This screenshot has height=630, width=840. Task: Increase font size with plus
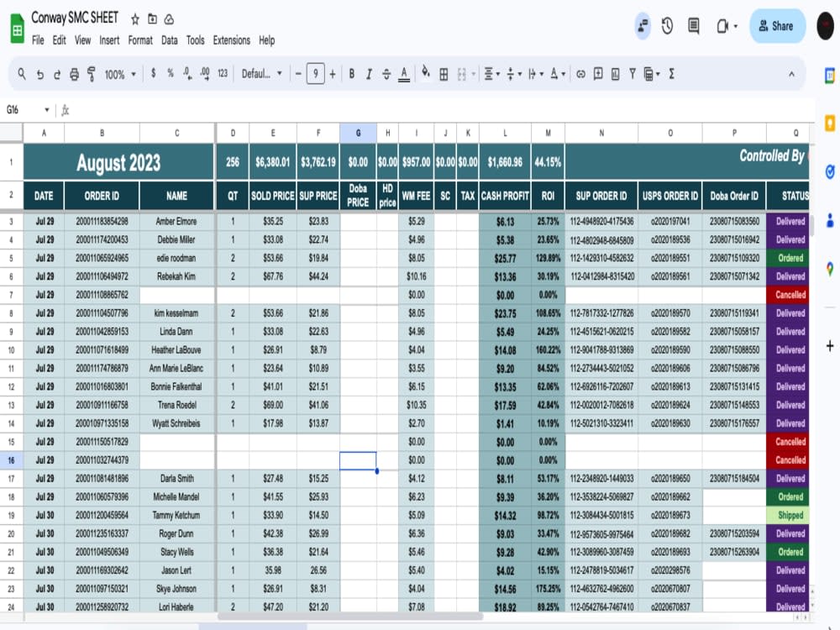click(x=333, y=74)
